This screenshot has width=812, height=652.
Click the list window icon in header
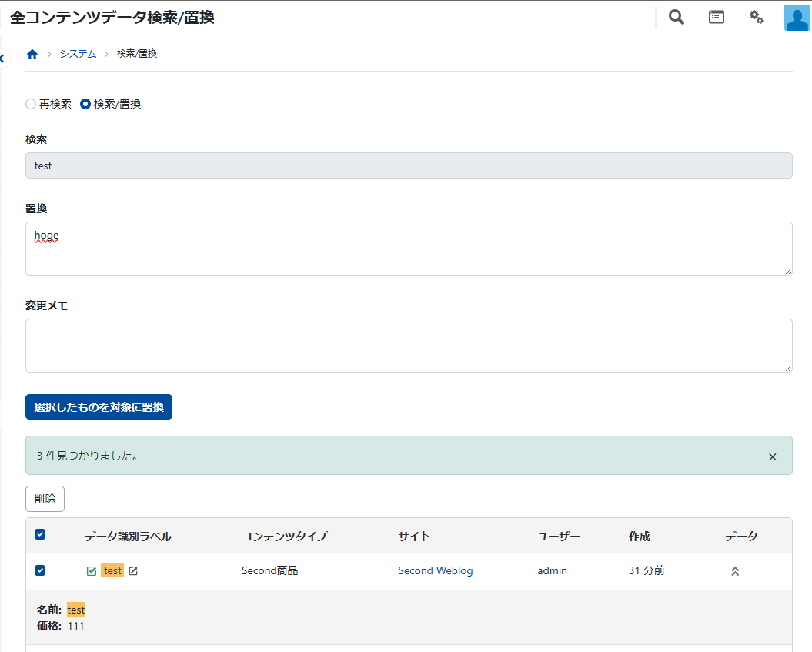pyautogui.click(x=717, y=17)
